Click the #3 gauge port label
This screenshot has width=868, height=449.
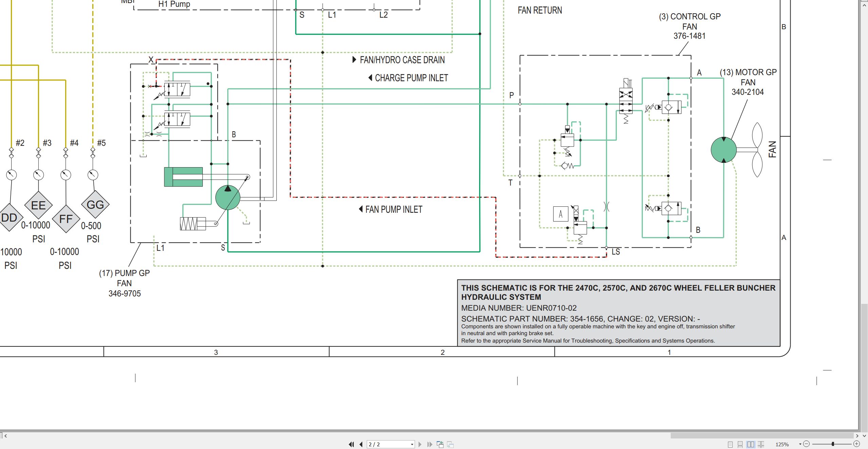point(47,143)
